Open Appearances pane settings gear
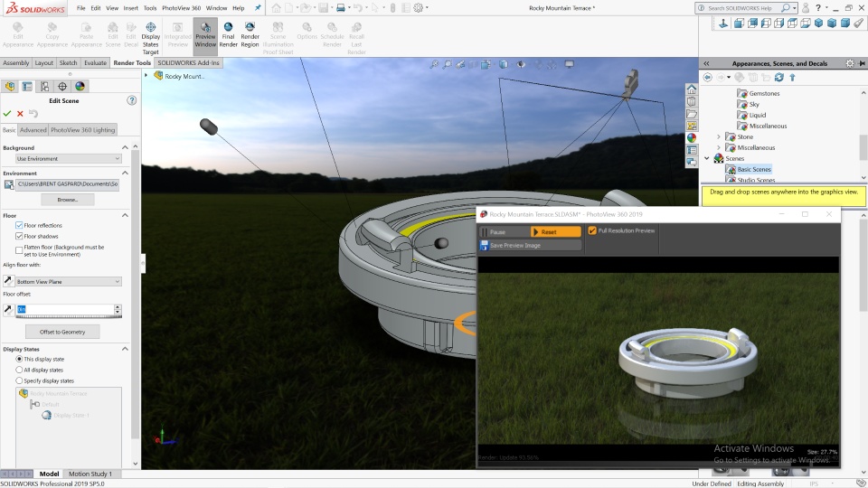The image size is (868, 488). [x=850, y=63]
